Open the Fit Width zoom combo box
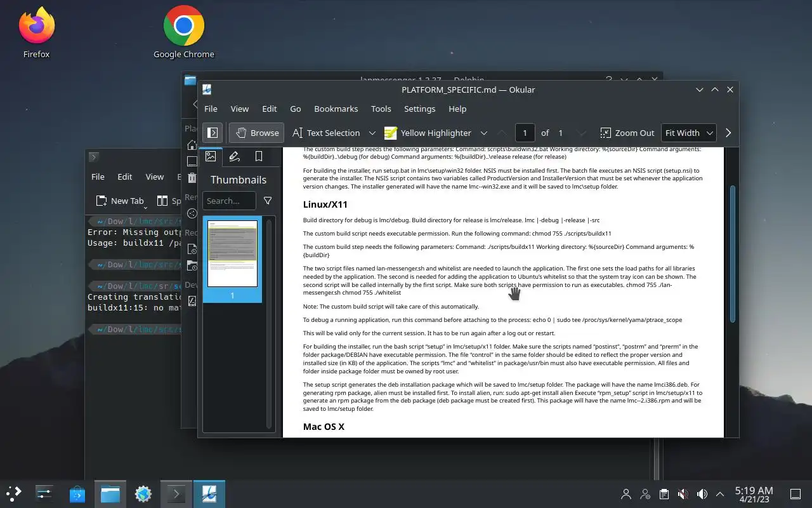 (x=688, y=133)
